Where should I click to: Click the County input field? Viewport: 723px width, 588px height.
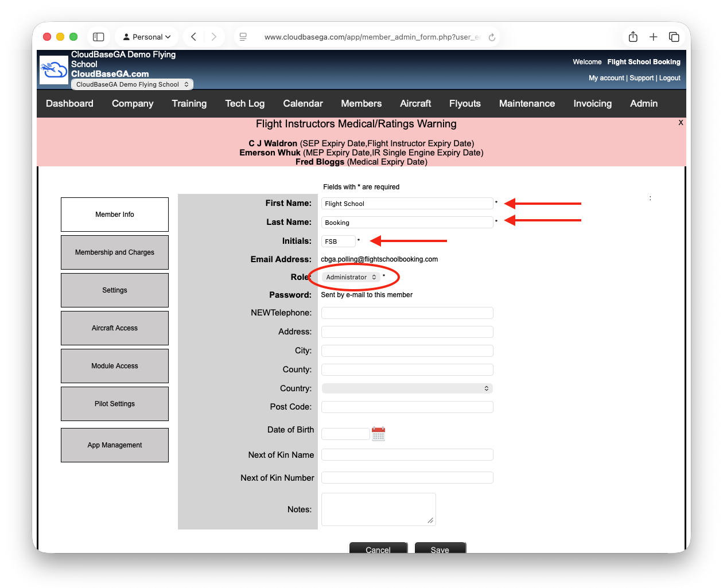tap(407, 369)
